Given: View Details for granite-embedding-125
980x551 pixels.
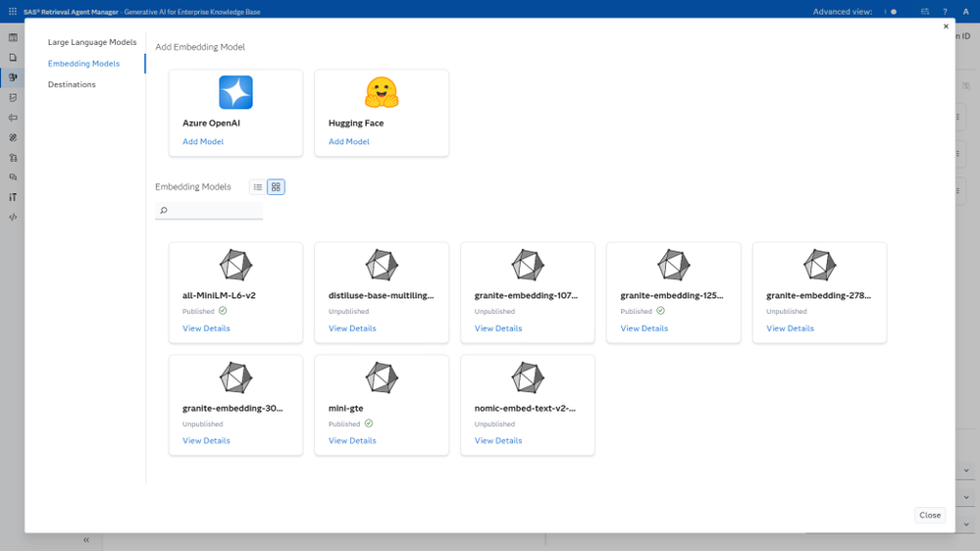Looking at the screenshot, I should click(x=645, y=328).
